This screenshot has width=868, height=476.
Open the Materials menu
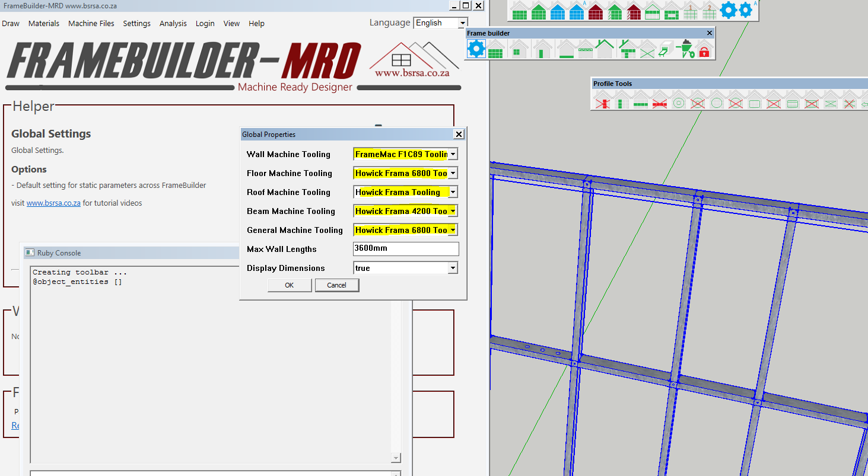[44, 24]
